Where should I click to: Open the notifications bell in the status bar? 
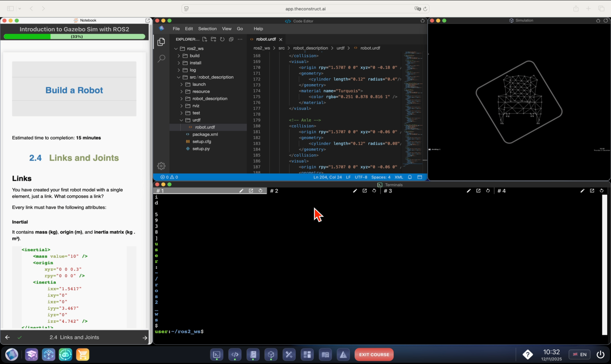click(410, 177)
